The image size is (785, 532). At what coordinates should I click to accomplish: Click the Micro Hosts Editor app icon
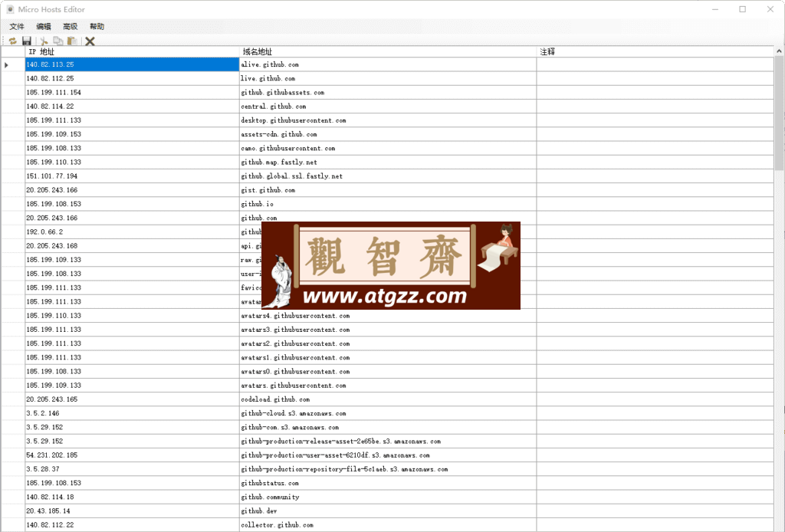coord(9,9)
